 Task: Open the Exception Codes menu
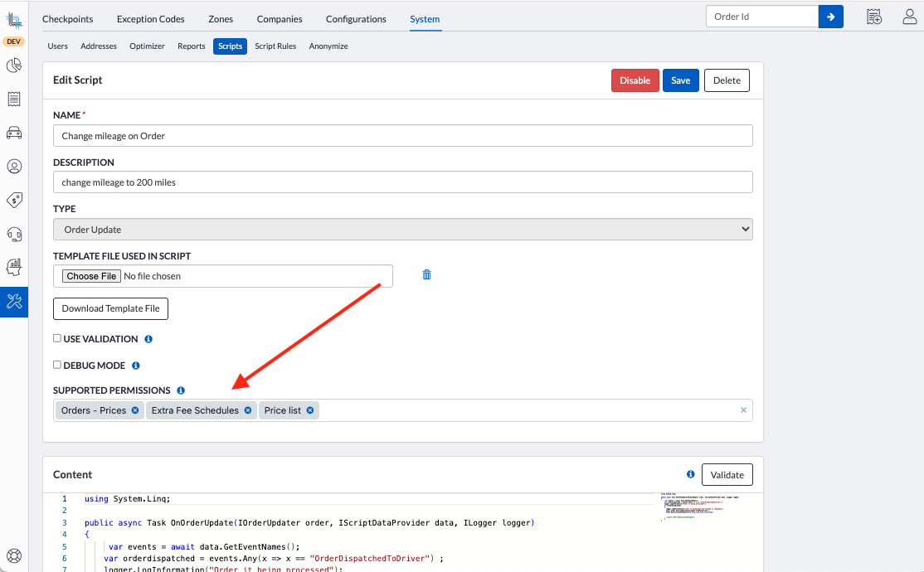(151, 19)
